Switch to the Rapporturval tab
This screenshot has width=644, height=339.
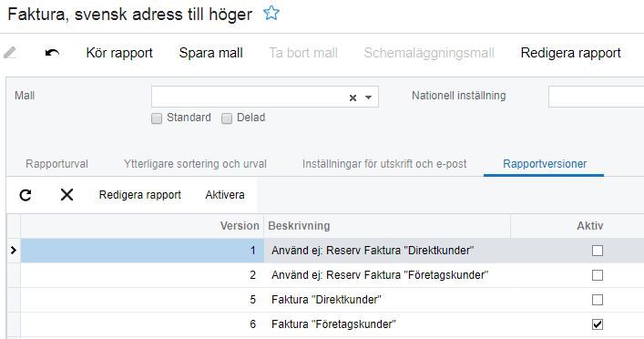pyautogui.click(x=56, y=164)
